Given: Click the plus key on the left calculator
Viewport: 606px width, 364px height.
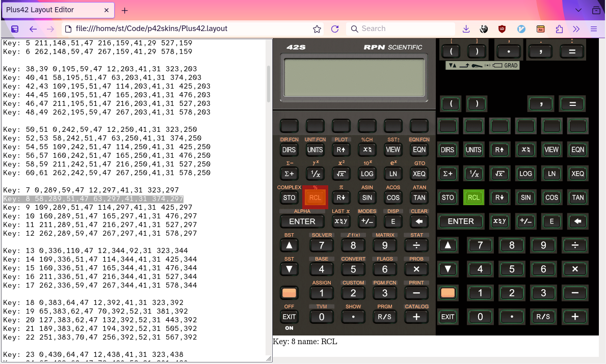Looking at the screenshot, I should click(416, 317).
